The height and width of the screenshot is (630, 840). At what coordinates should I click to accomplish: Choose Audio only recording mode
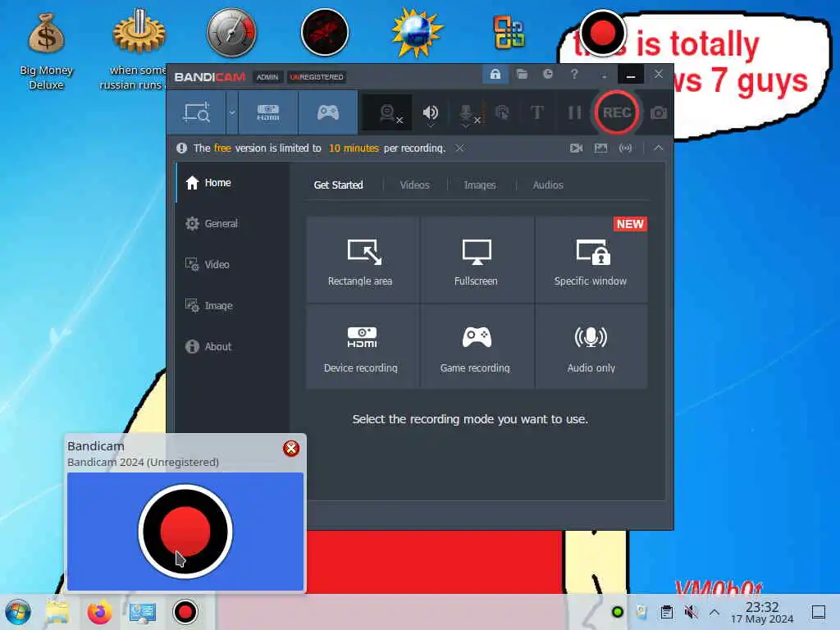click(x=591, y=347)
